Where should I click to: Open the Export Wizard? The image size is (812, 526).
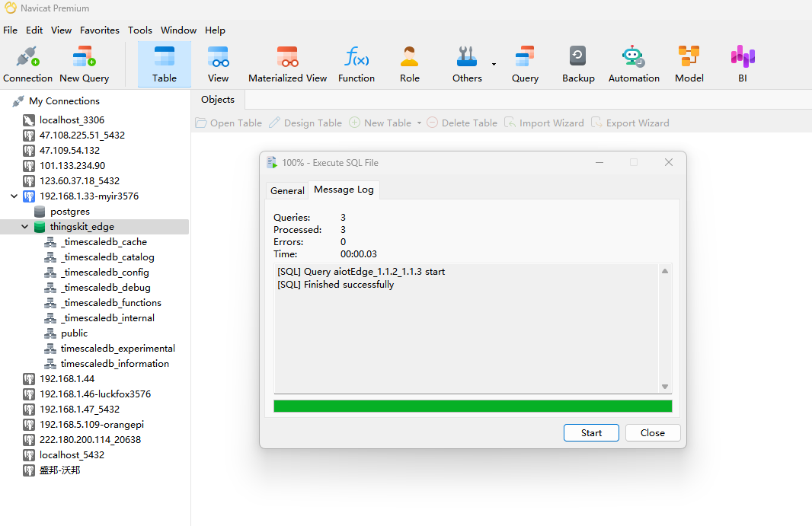pyautogui.click(x=630, y=123)
